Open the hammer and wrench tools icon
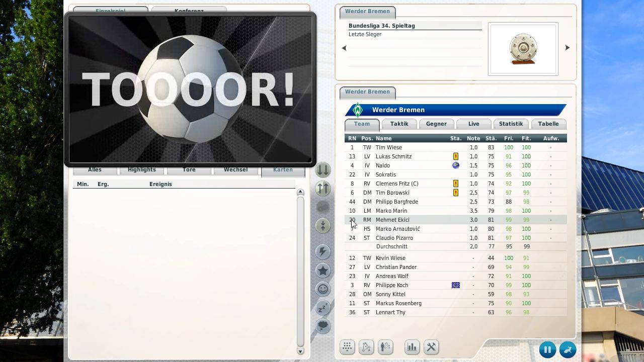The image size is (644, 362). [x=431, y=347]
